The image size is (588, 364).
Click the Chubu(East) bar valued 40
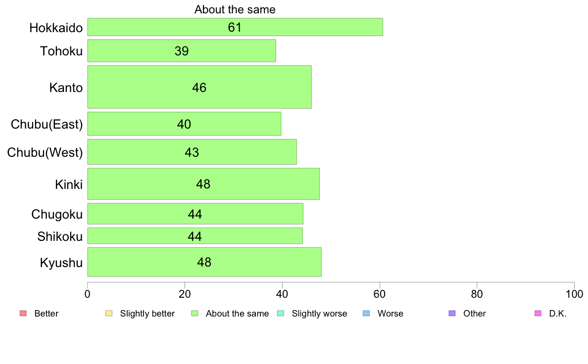click(184, 124)
